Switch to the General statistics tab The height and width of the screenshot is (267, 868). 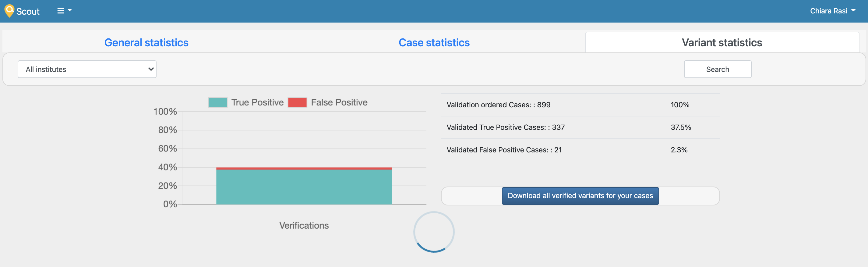point(146,42)
